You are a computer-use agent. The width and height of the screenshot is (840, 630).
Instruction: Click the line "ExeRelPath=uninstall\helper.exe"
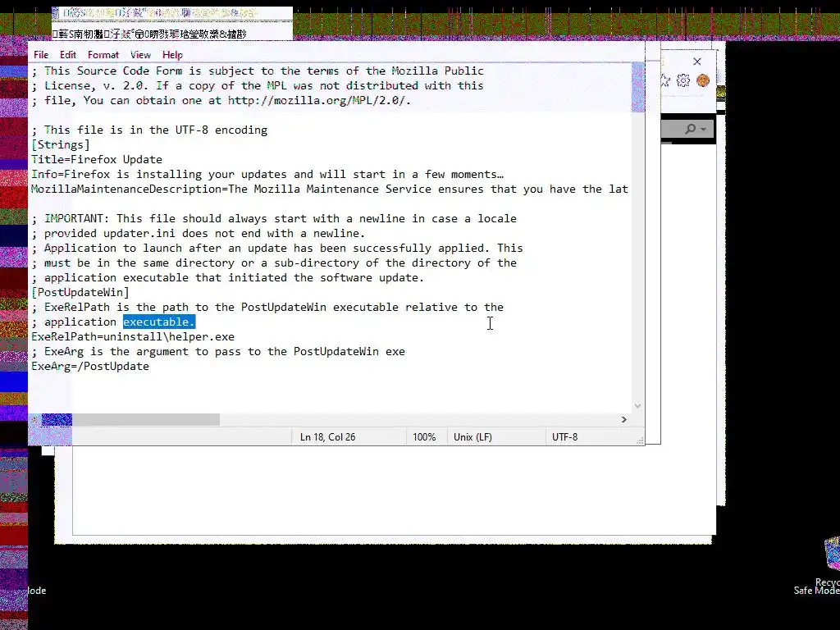[133, 337]
